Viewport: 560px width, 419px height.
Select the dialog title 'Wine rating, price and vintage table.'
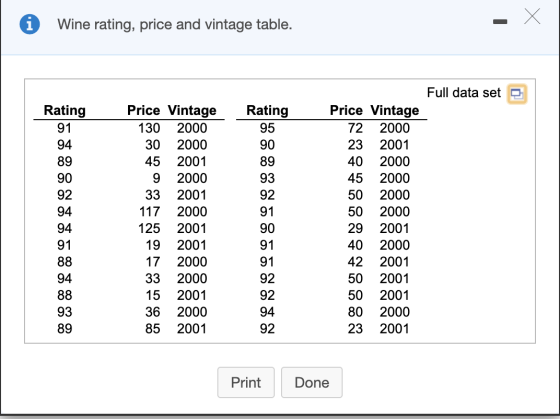tap(175, 25)
